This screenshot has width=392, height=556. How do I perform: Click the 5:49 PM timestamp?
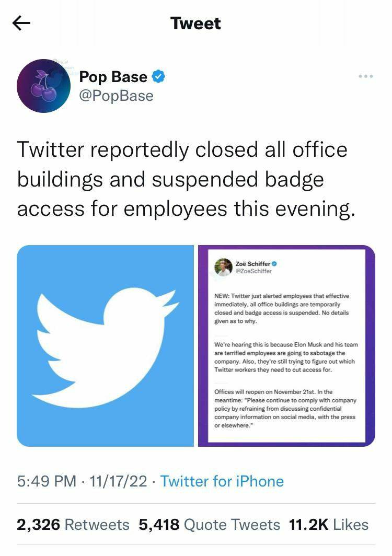pyautogui.click(x=47, y=481)
